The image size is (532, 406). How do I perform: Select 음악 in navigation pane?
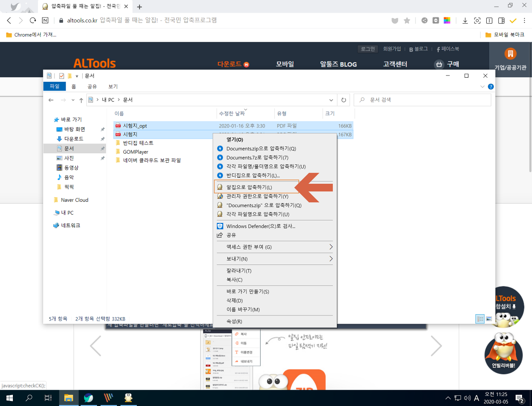coord(69,177)
